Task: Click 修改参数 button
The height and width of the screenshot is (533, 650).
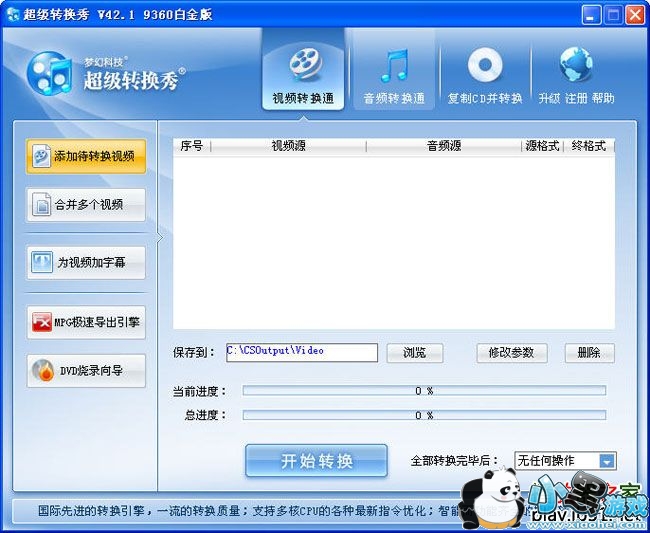Action: (x=512, y=353)
